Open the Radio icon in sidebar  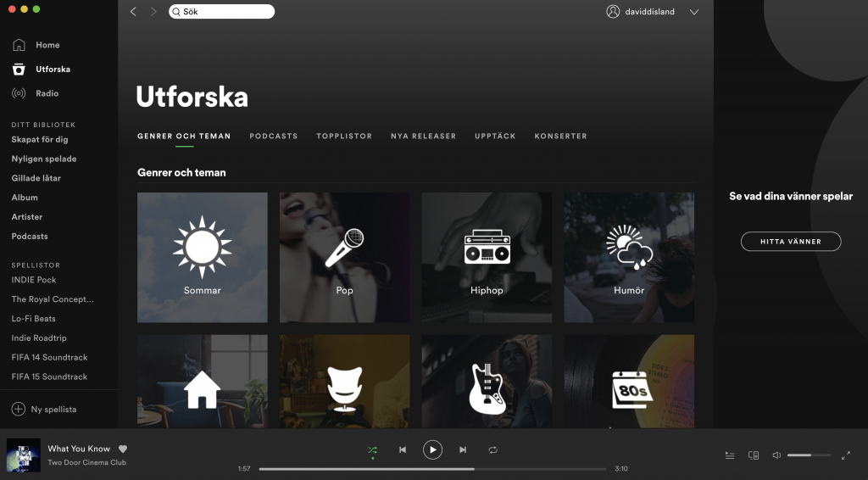tap(19, 93)
